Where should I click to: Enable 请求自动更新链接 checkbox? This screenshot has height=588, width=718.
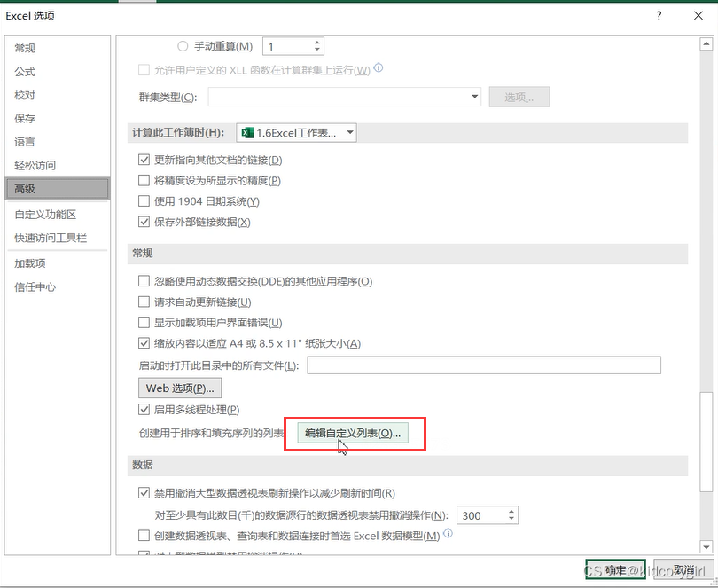tap(144, 302)
